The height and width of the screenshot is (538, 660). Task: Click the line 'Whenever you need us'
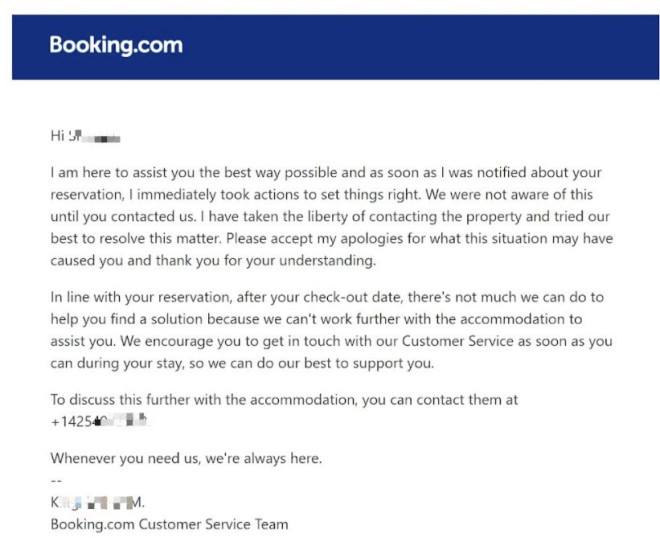[x=186, y=458]
